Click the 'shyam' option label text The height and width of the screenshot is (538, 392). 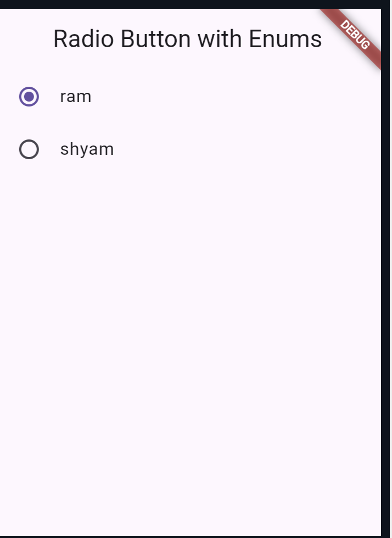[87, 149]
